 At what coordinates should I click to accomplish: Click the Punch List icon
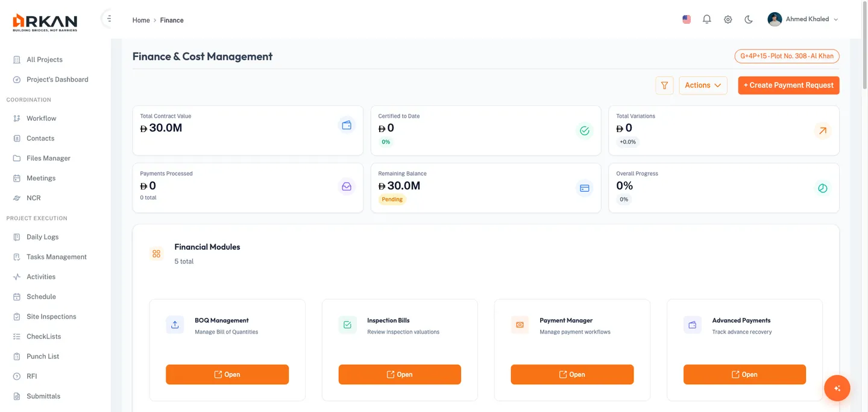(x=17, y=356)
